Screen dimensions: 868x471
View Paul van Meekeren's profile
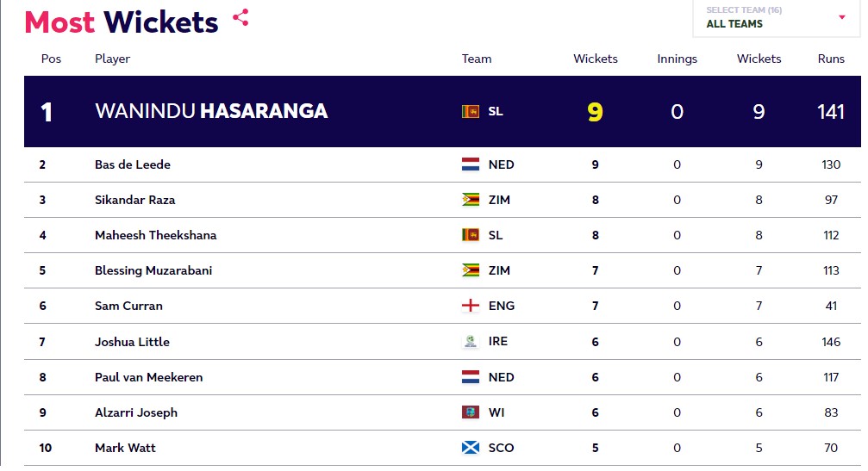pyautogui.click(x=147, y=377)
